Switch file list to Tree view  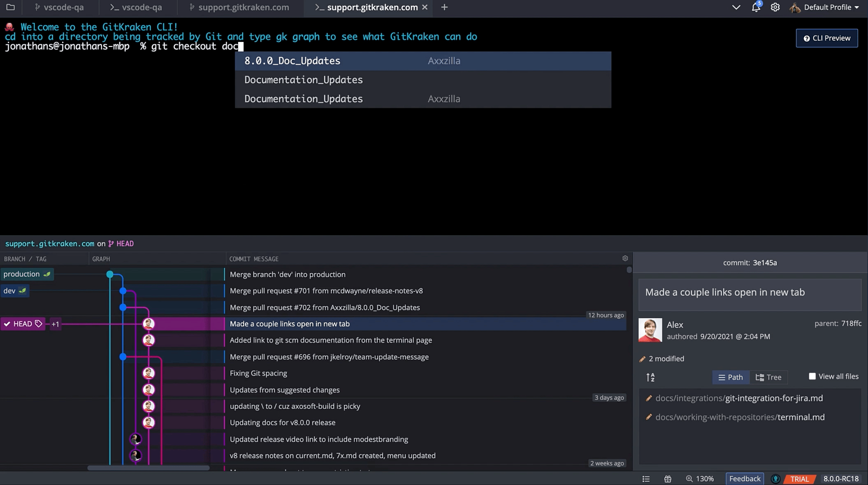768,377
